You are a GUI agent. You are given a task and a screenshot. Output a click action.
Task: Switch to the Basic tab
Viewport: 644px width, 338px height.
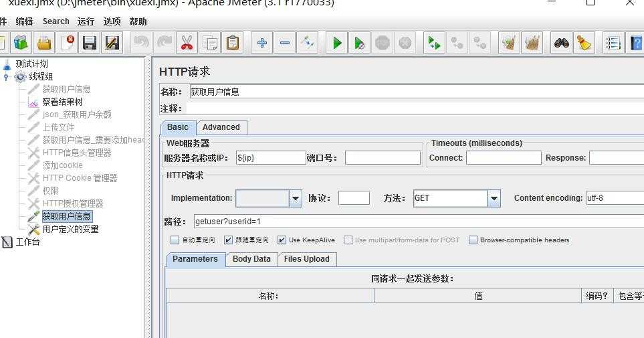click(178, 127)
